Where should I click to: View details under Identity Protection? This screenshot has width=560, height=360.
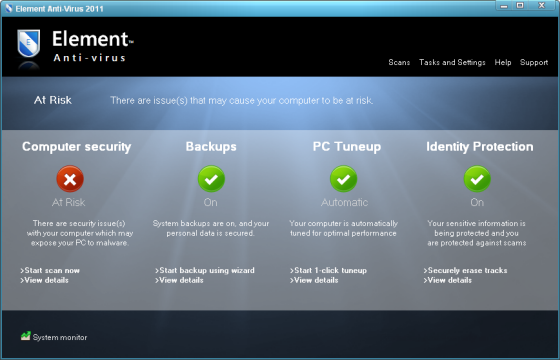tap(448, 280)
